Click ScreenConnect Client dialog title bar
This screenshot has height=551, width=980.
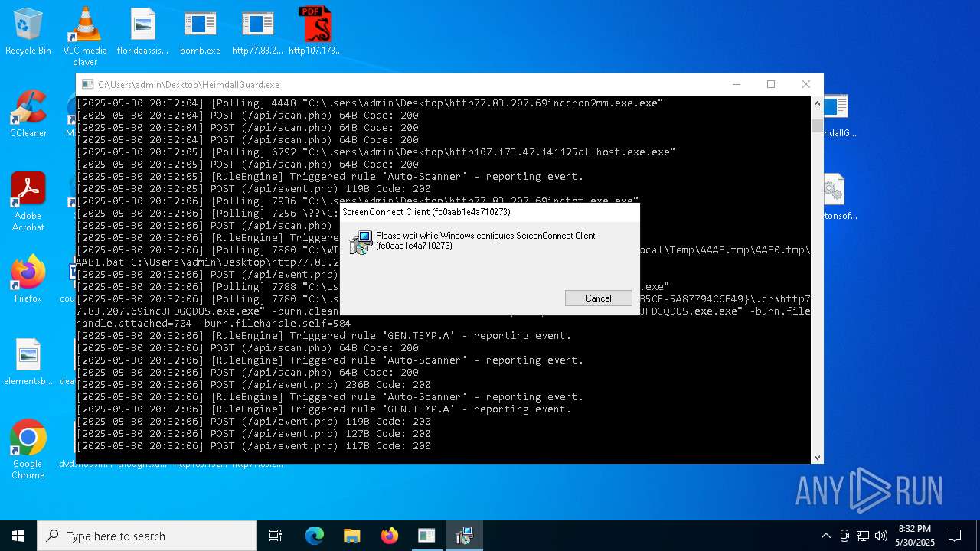tap(489, 212)
